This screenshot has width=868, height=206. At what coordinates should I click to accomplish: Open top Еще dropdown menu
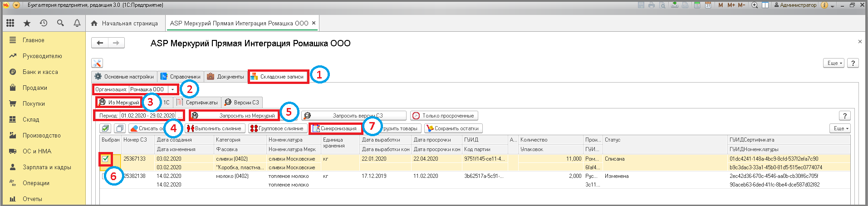coord(834,63)
